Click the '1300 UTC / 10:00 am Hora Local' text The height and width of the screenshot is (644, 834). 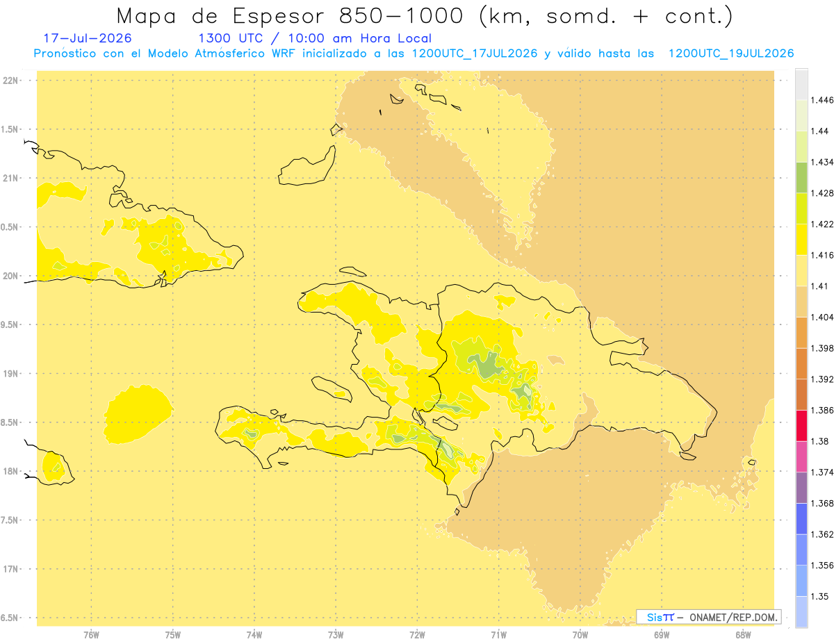pos(314,39)
